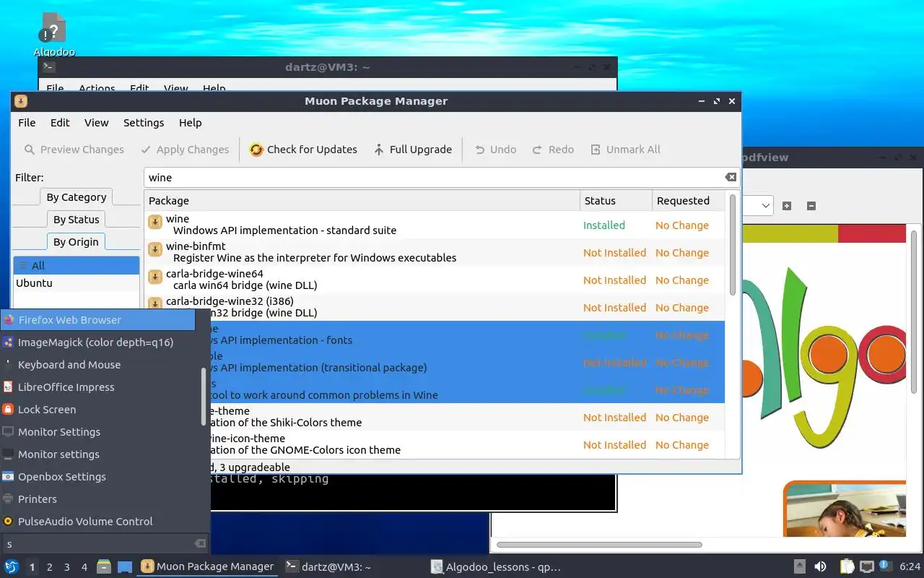Click qpdfview's vertical scrollbar

coord(915,311)
